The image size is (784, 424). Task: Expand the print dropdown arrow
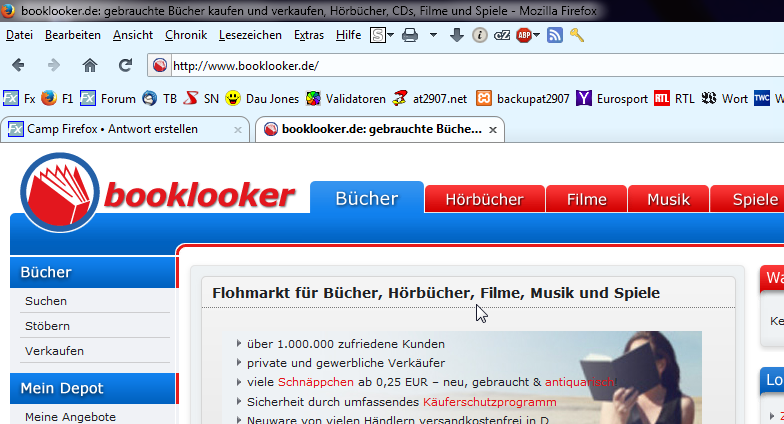click(433, 35)
